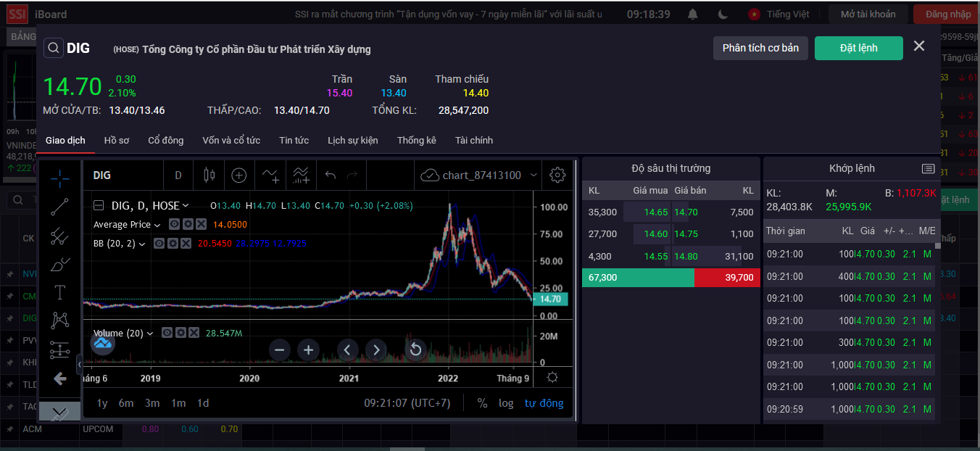
Task: Click the green Đặt lệnh button
Action: click(859, 48)
